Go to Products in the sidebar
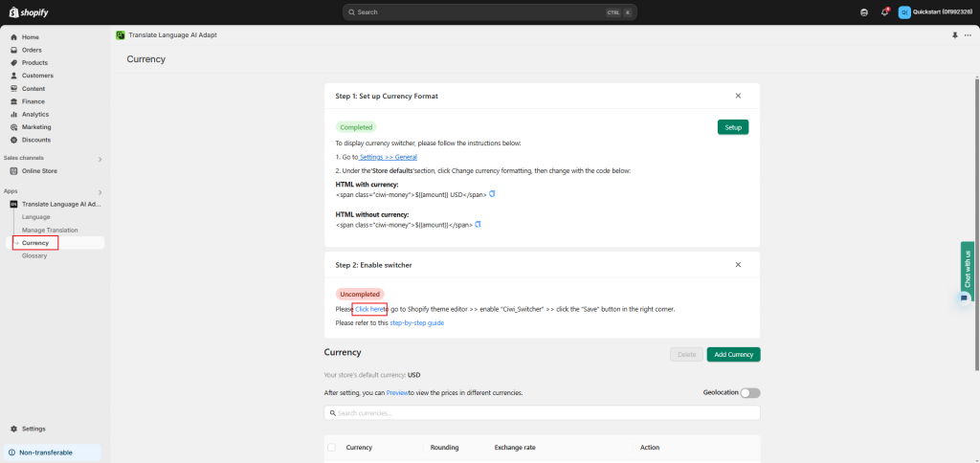980x463 pixels. coord(34,62)
